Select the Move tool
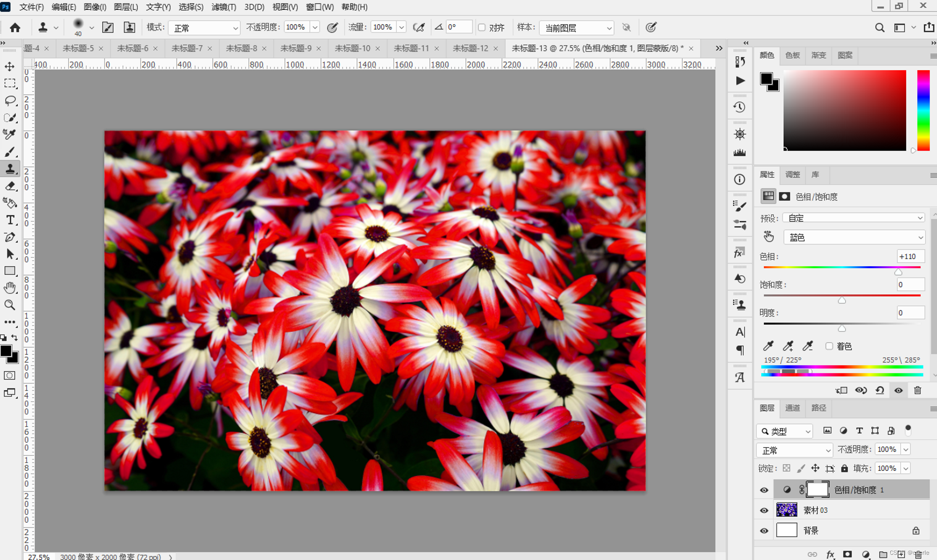The image size is (937, 560). 10,67
